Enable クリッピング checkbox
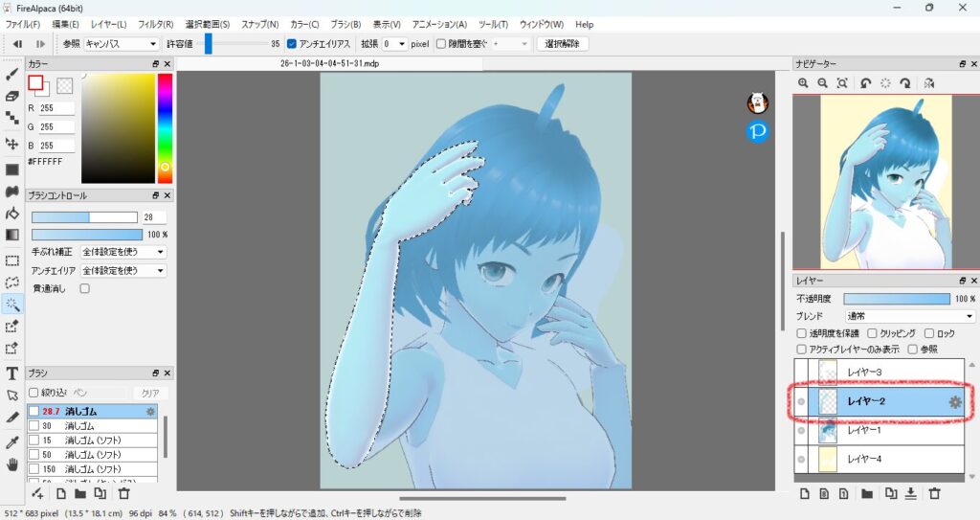 tap(872, 333)
